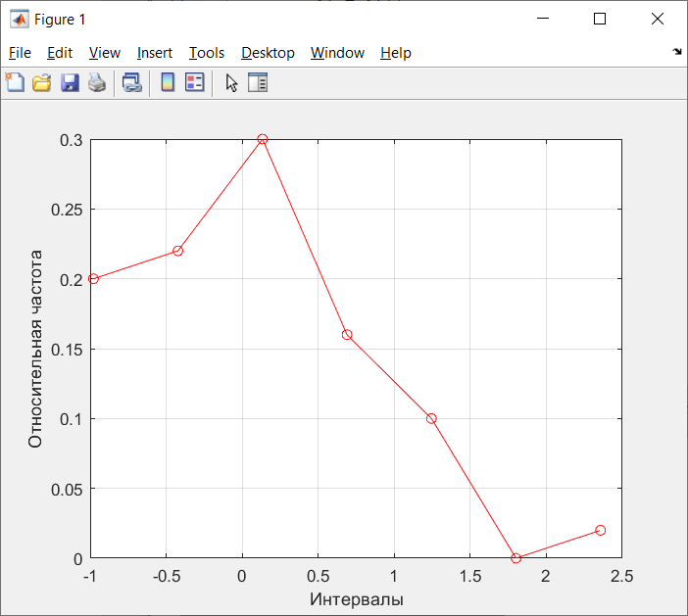
Task: Select the Edit Plot arrow tool
Action: point(231,83)
